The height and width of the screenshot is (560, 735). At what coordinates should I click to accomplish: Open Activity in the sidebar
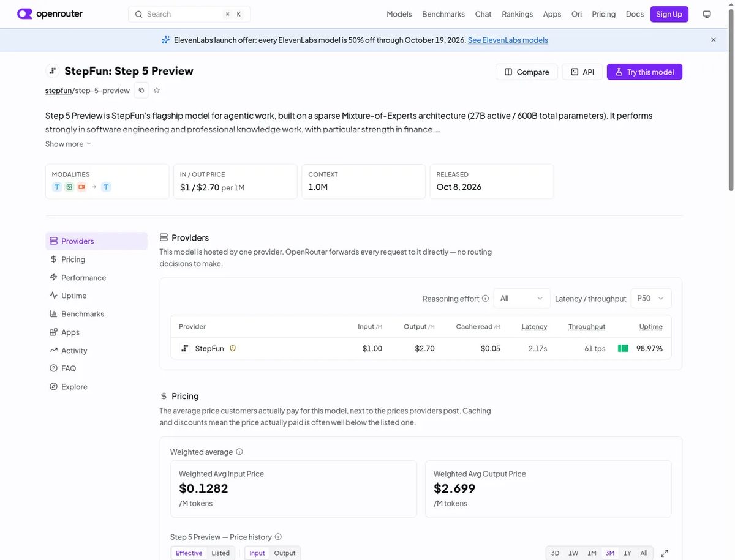[96, 351]
